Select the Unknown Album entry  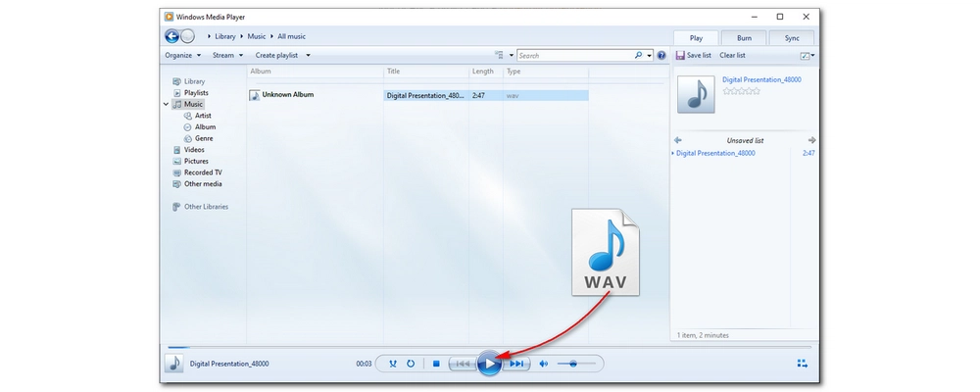(287, 94)
